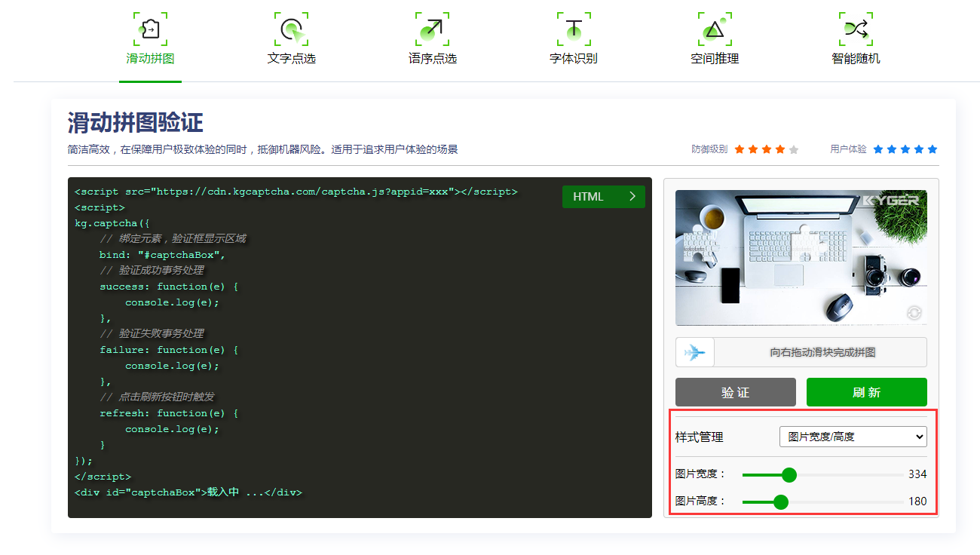Switch to the 空间推理 tab label
The height and width of the screenshot is (555, 980).
point(715,59)
